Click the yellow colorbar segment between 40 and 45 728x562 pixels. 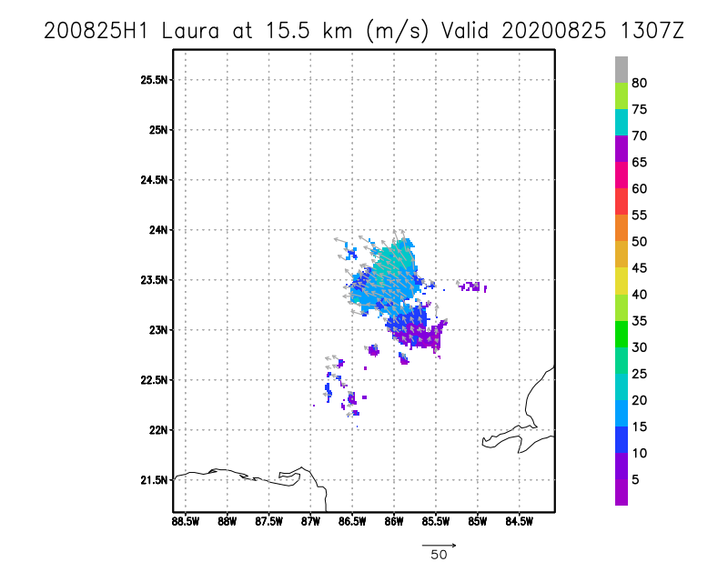(622, 281)
